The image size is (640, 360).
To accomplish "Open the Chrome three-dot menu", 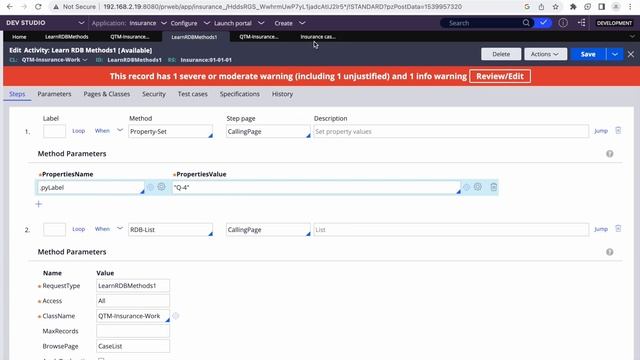I will [x=630, y=7].
